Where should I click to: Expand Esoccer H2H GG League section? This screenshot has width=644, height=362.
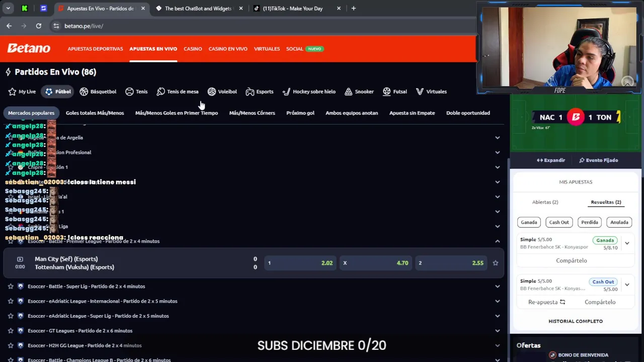point(498,345)
